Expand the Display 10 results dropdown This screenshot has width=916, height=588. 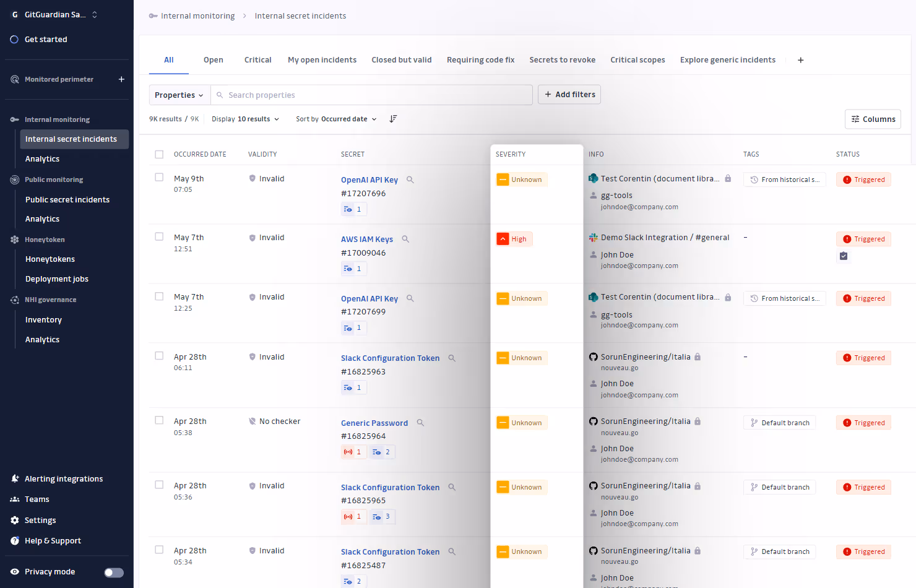click(x=245, y=119)
